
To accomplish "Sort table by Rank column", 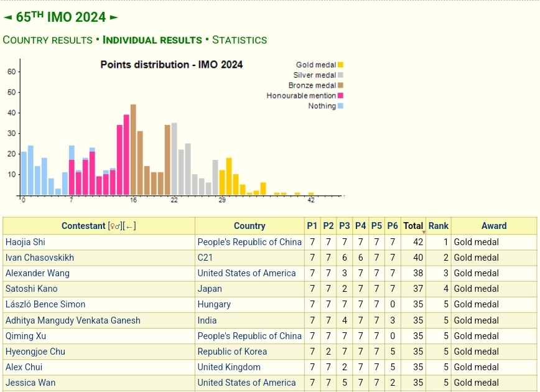I will pos(438,226).
